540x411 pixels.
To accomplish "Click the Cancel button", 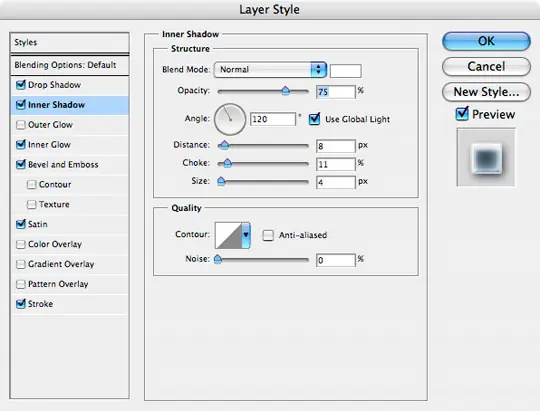I will (486, 66).
